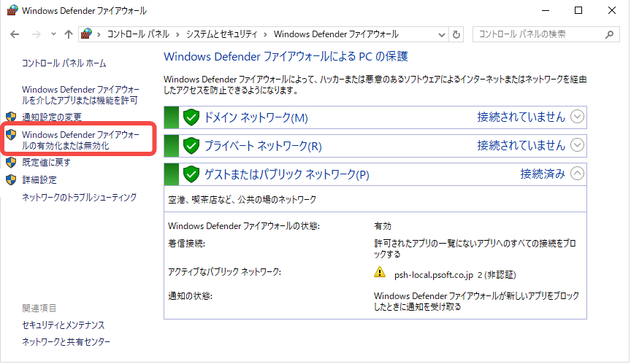This screenshot has width=631, height=364.
Task: Click 有効 firewall state value
Action: click(x=382, y=226)
